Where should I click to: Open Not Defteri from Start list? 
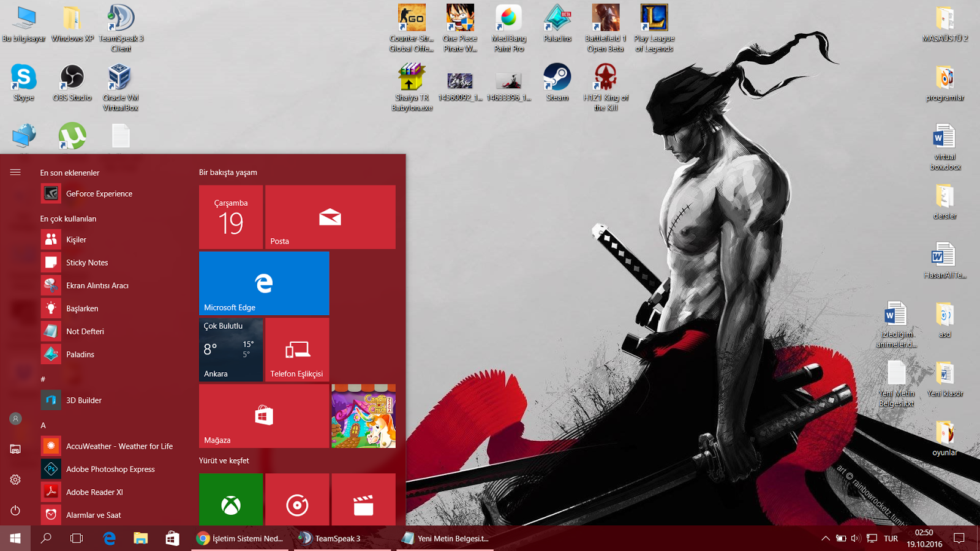pos(113,332)
